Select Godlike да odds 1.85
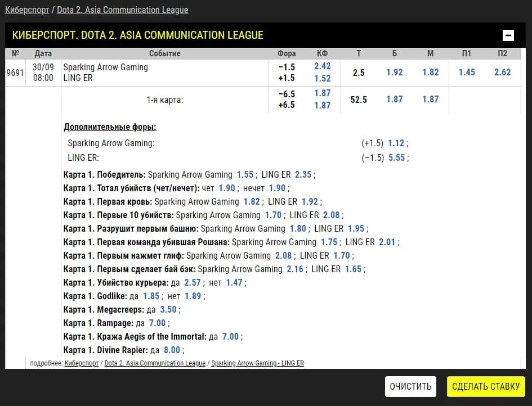The image size is (532, 406). 151,296
